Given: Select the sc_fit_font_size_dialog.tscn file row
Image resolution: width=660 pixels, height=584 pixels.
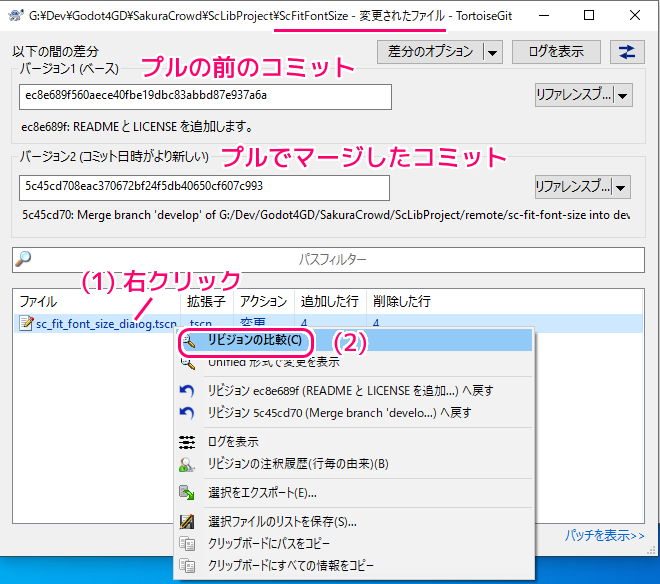Looking at the screenshot, I should pos(328,323).
